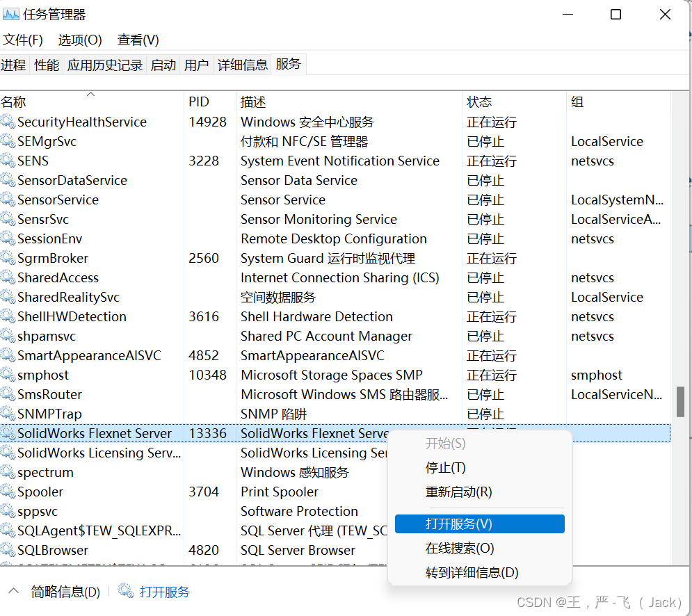
Task: Select the SolidWorks Licensing Service row
Action: point(99,453)
